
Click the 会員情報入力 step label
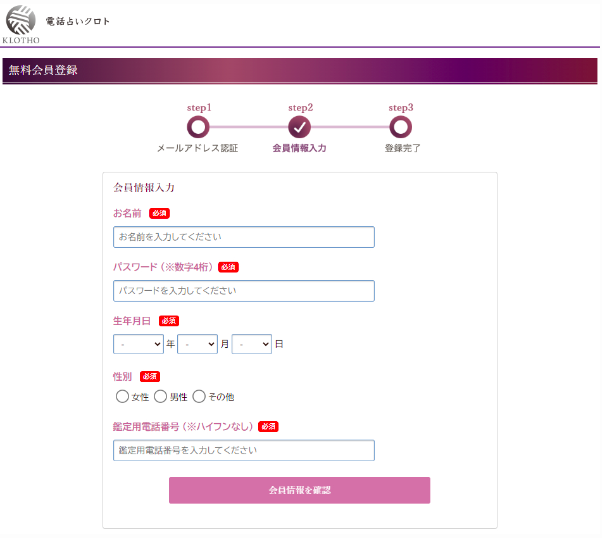click(x=299, y=148)
